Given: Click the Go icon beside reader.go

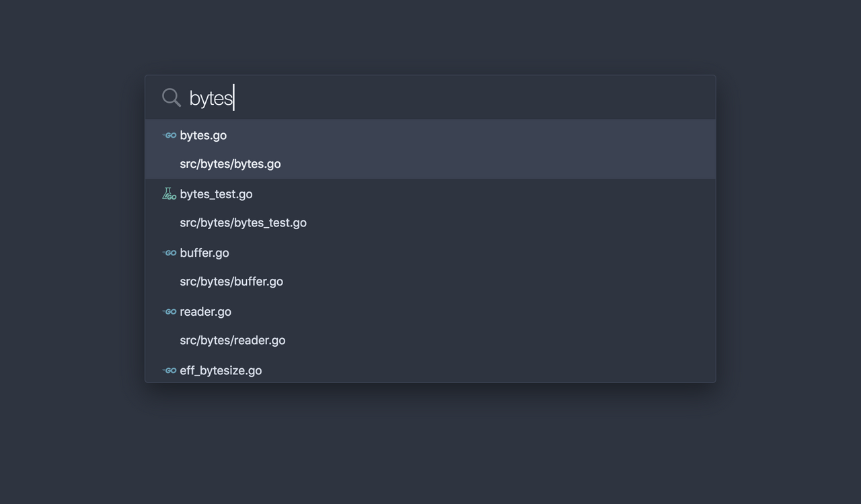Looking at the screenshot, I should 170,312.
